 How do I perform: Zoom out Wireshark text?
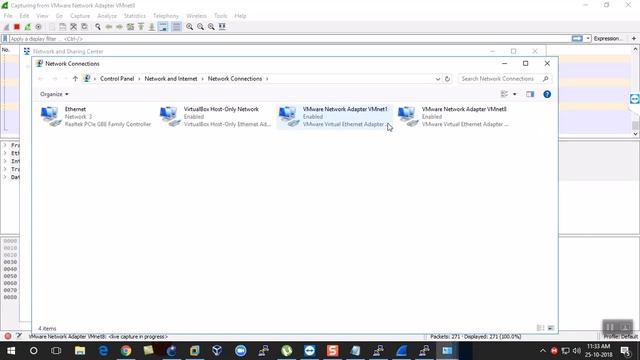[x=200, y=27]
